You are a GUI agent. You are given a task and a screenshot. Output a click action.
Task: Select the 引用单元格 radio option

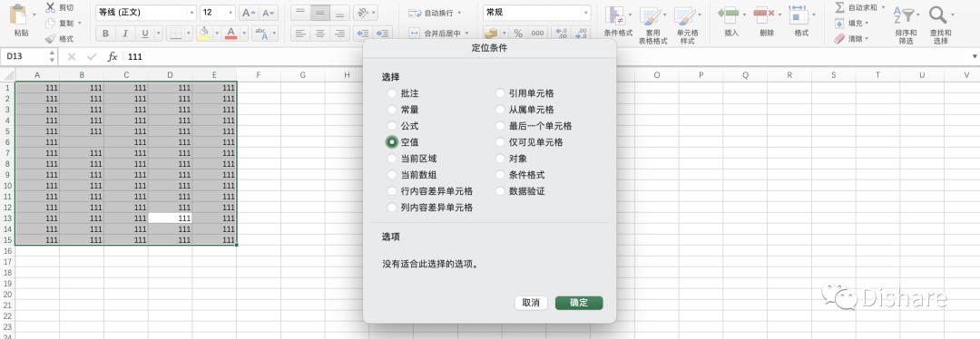[500, 93]
